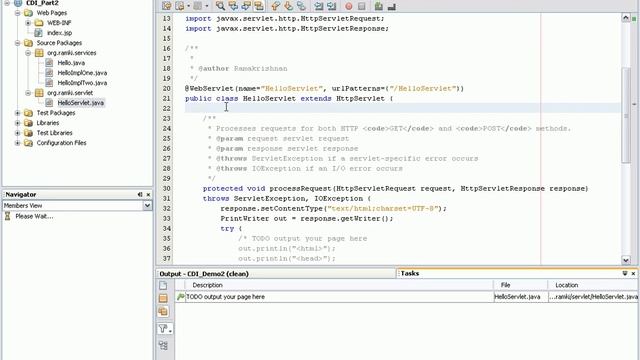The image size is (640, 360).
Task: Click the CDI_Part2 project globe icon
Action: click(x=18, y=3)
